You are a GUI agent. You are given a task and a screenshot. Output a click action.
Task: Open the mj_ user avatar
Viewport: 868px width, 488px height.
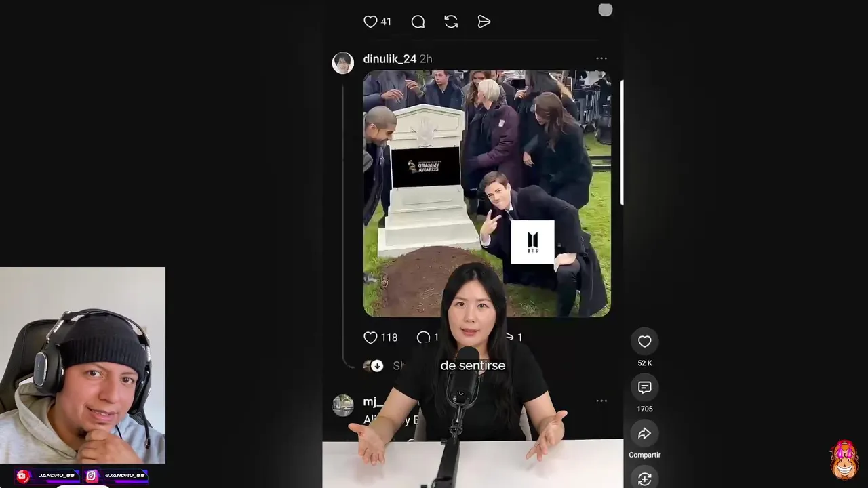pyautogui.click(x=343, y=405)
